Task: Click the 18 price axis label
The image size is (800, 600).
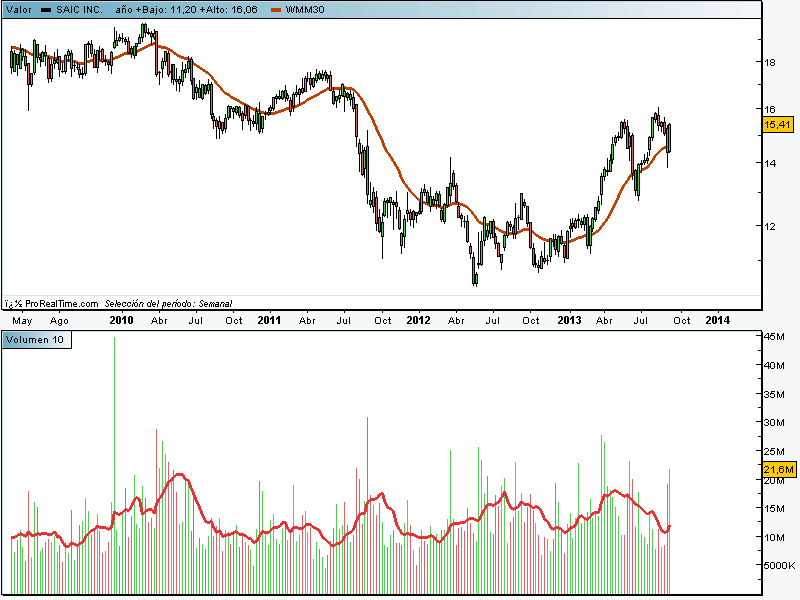Action: (771, 62)
